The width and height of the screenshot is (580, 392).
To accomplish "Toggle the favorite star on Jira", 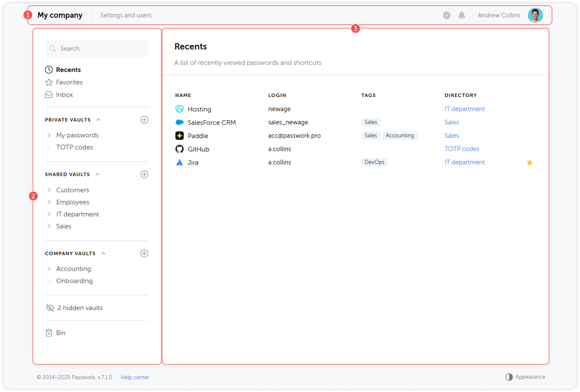I will (529, 162).
